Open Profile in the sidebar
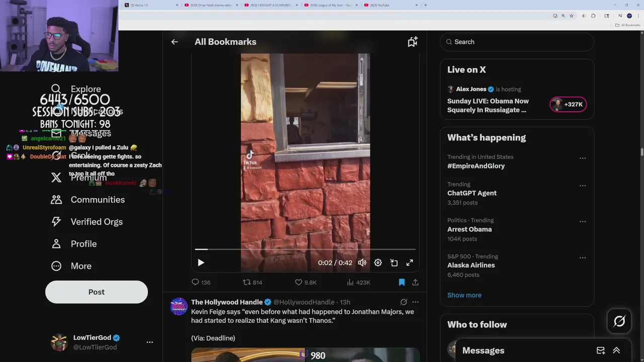This screenshot has width=644, height=362. tap(74, 244)
